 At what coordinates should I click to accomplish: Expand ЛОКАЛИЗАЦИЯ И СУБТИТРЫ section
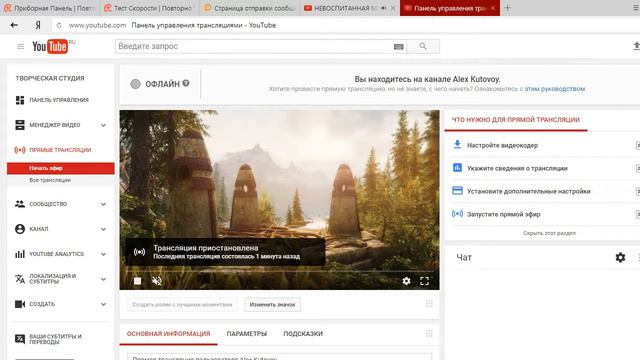tap(103, 279)
